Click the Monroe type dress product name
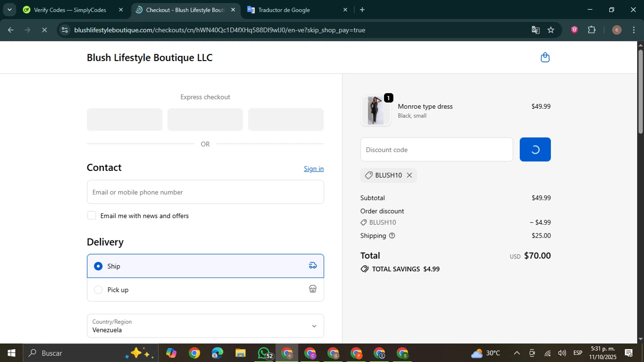Screen dimensions: 644x362 coord(425,106)
